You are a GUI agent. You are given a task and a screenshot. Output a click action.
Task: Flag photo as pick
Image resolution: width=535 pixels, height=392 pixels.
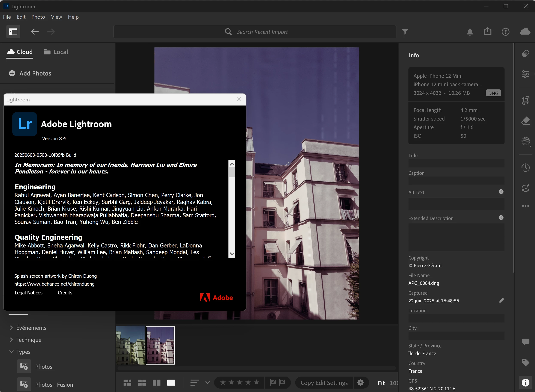273,382
